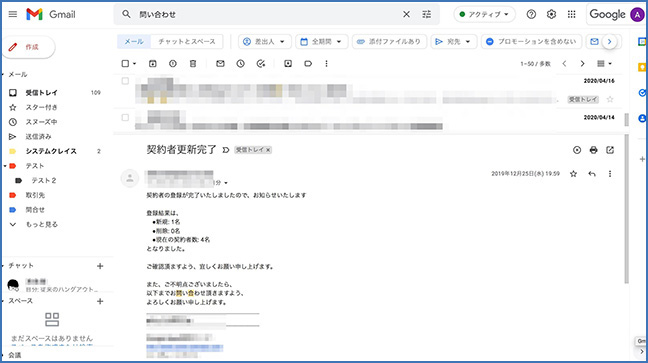Print the opened email
The height and width of the screenshot is (363, 648).
coord(593,150)
